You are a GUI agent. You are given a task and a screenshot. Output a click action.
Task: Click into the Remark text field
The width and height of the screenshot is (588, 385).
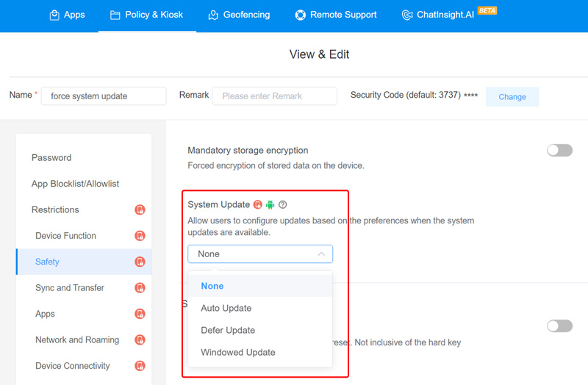coord(274,96)
